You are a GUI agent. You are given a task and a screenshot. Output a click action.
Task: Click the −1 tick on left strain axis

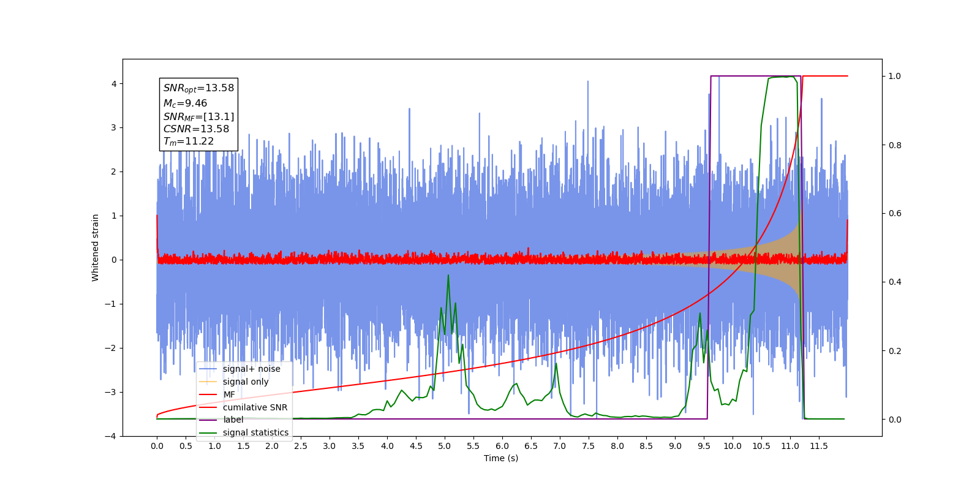pos(111,304)
